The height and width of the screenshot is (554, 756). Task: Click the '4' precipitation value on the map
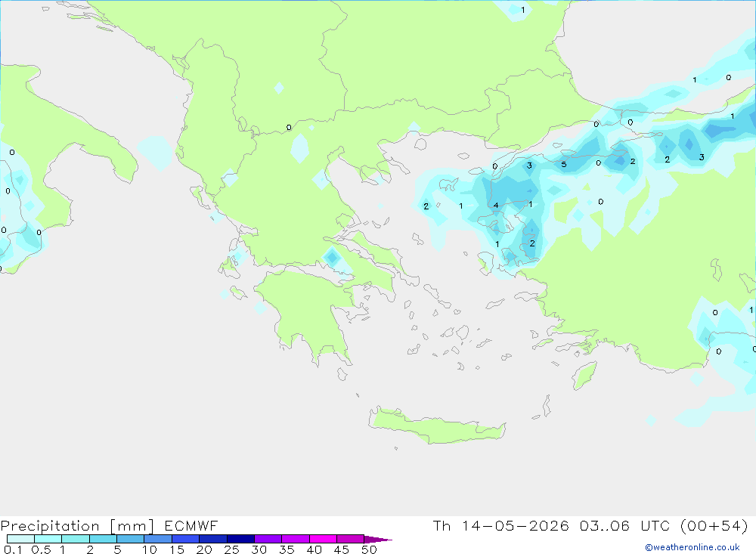click(496, 206)
